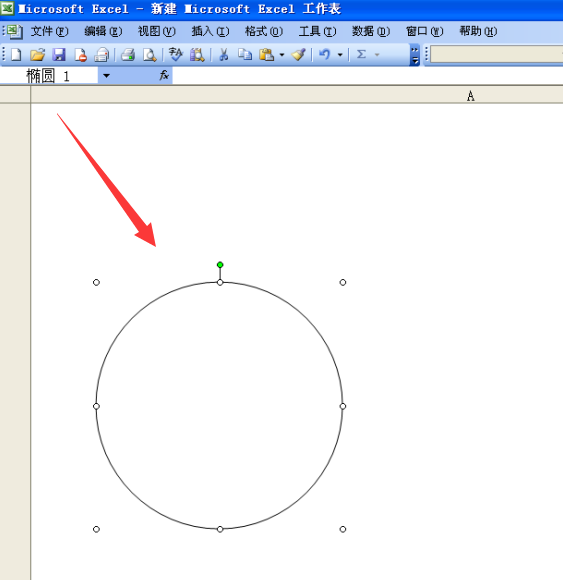Click the top-middle sizing handle of the circle

tap(220, 283)
